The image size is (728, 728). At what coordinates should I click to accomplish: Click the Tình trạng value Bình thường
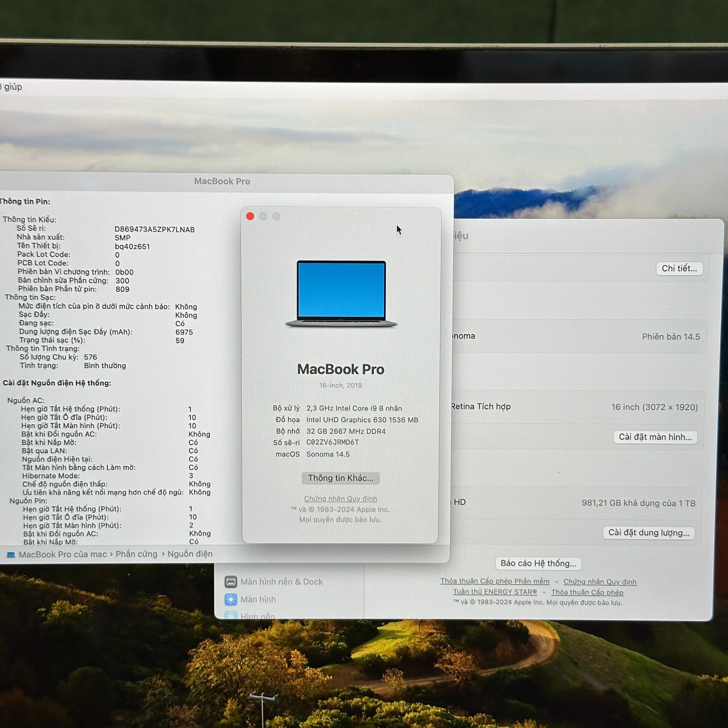[x=105, y=365]
